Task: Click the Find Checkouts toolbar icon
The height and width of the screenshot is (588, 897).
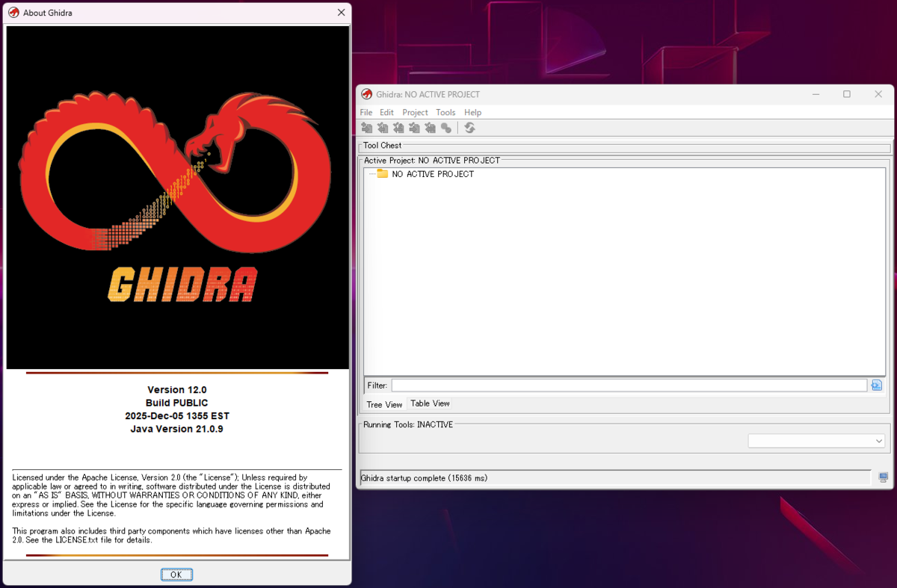Action: tap(446, 128)
